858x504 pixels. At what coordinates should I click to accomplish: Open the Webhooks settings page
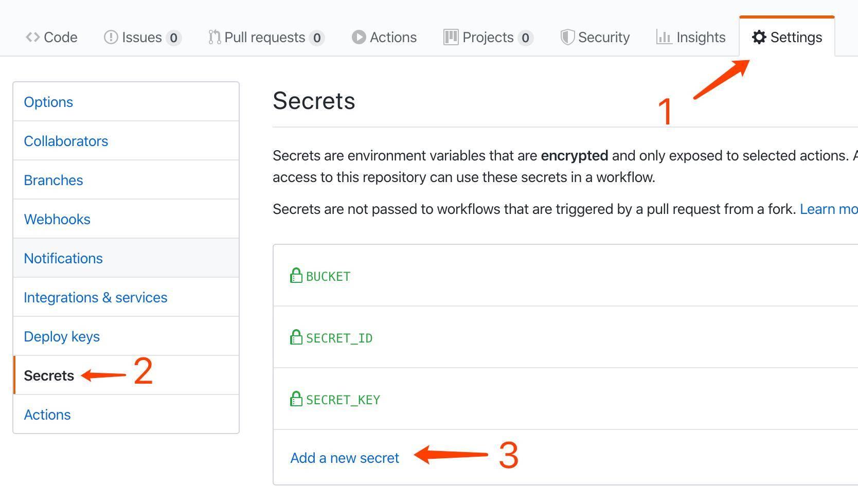(x=57, y=219)
